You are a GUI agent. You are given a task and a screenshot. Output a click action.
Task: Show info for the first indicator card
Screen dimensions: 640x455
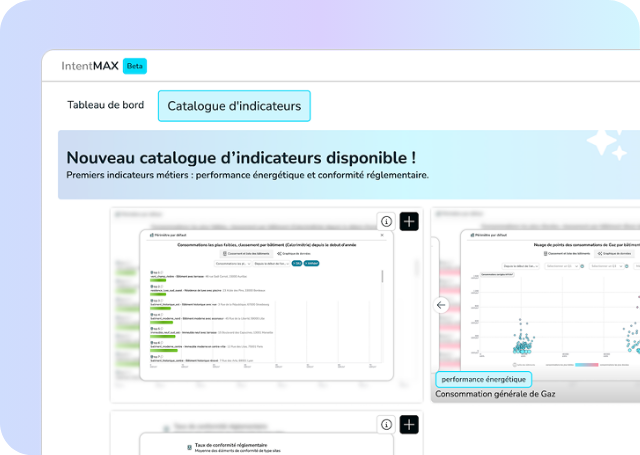point(386,222)
